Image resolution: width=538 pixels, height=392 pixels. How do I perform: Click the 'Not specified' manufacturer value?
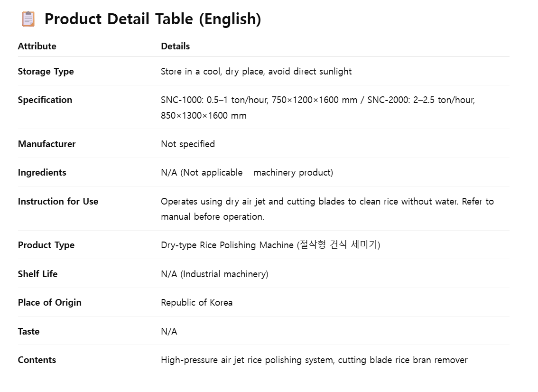[x=188, y=144]
